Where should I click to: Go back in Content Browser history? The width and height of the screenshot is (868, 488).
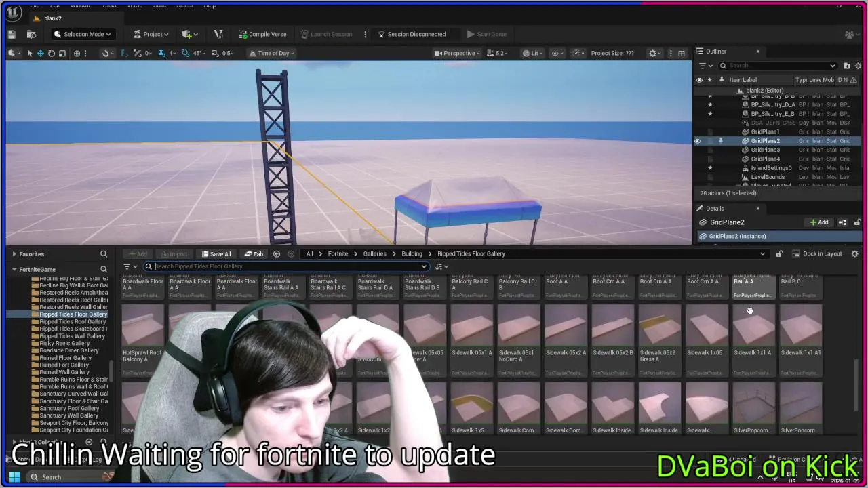277,254
